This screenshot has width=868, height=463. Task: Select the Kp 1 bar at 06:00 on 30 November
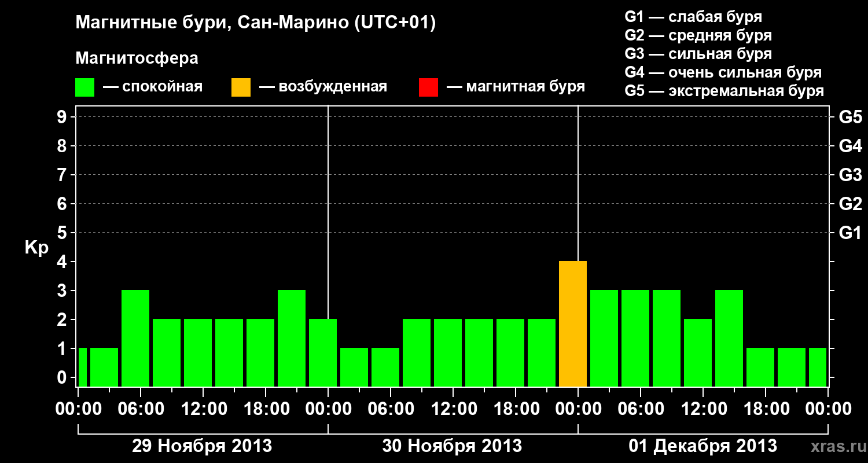pyautogui.click(x=385, y=367)
